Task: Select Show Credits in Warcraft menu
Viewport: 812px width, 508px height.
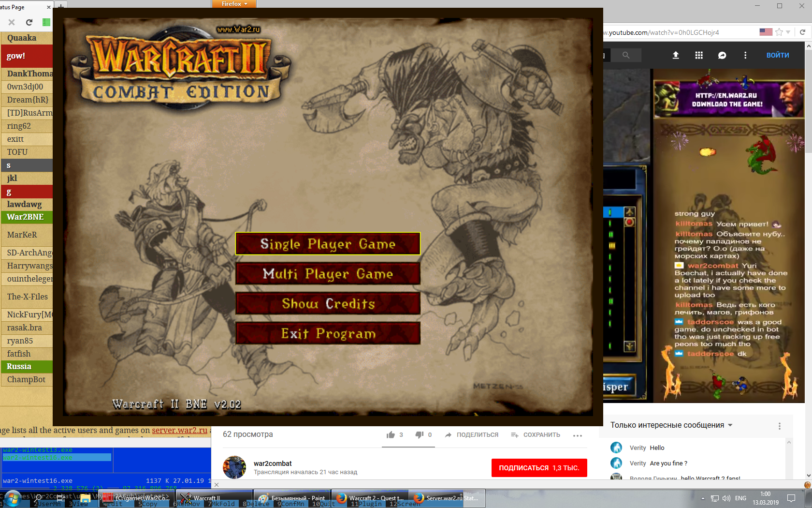Action: tap(328, 303)
